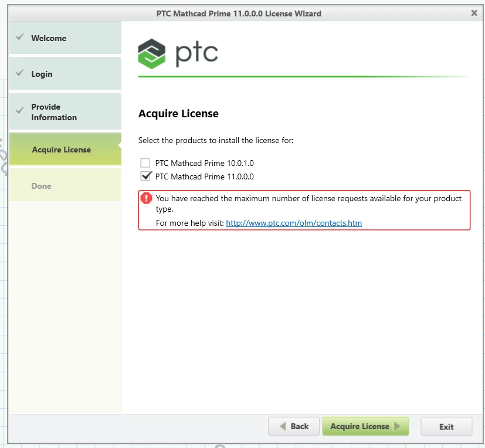Click the Welcome step checkmark icon
This screenshot has height=448, width=485.
[20, 37]
